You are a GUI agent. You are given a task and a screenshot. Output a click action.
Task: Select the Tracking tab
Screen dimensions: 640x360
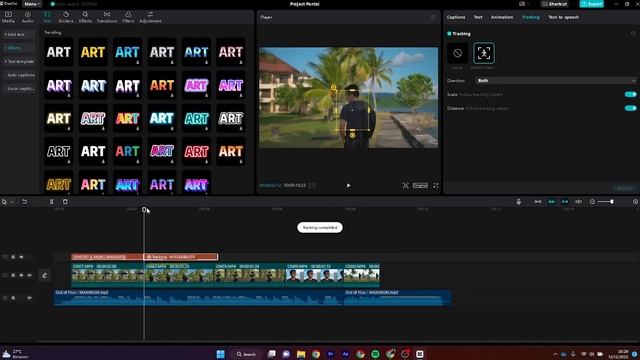531,17
